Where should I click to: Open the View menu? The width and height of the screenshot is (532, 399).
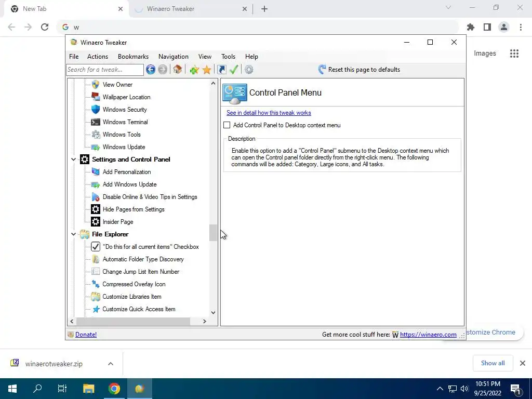point(205,57)
